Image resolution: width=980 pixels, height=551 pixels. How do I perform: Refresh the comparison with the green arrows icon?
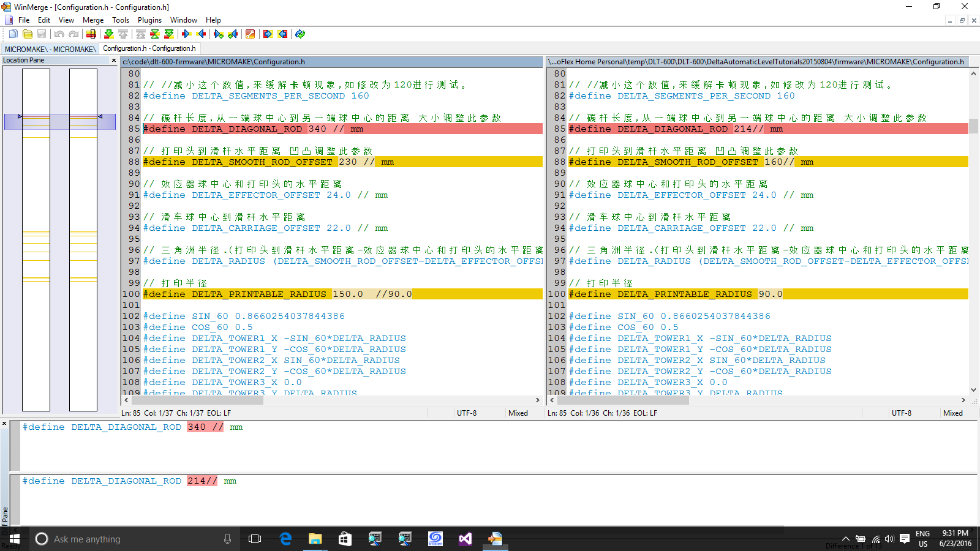300,34
